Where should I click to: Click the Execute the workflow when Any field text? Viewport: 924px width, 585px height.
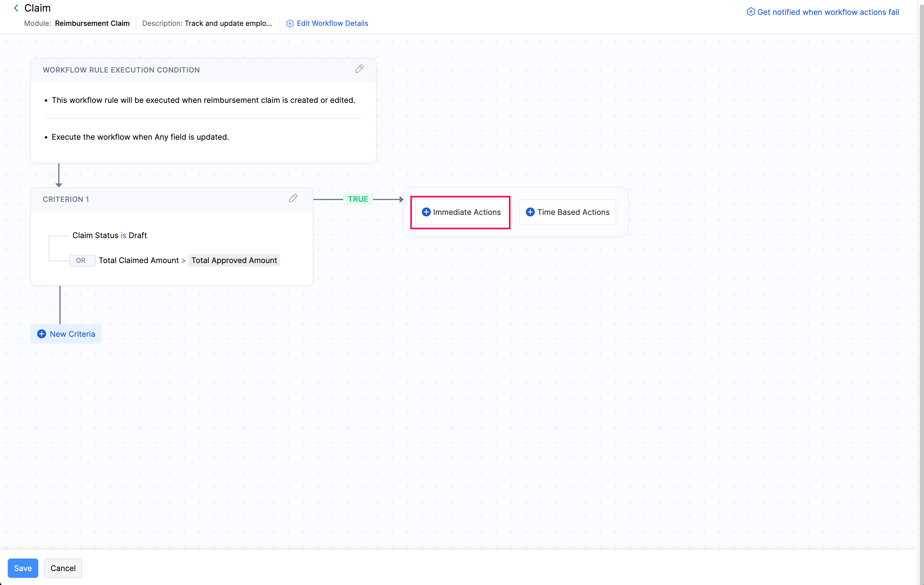[140, 137]
